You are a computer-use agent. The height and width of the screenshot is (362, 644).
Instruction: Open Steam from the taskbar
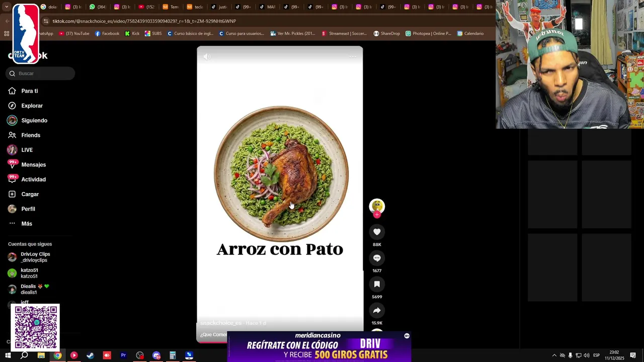91,355
